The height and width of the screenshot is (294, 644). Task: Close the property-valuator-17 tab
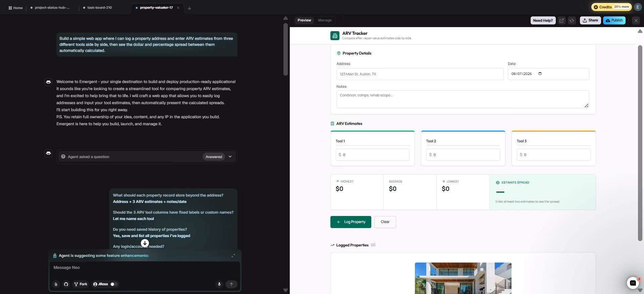pos(178,8)
